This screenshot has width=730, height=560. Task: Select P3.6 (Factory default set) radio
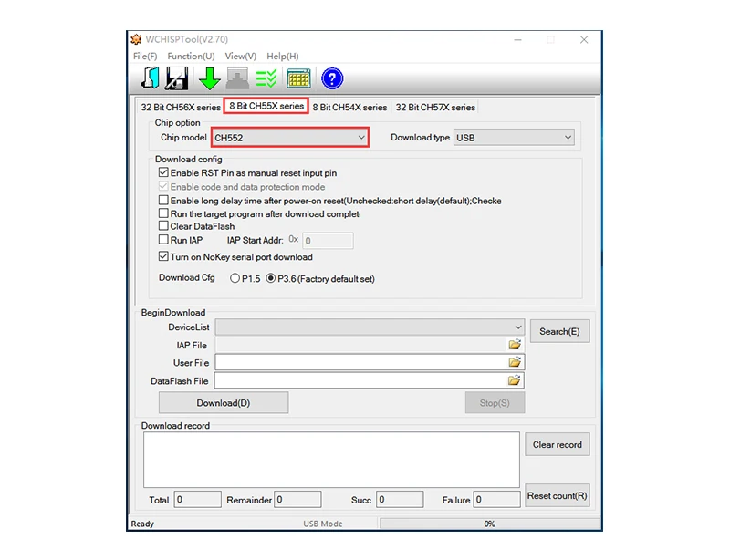click(x=270, y=278)
